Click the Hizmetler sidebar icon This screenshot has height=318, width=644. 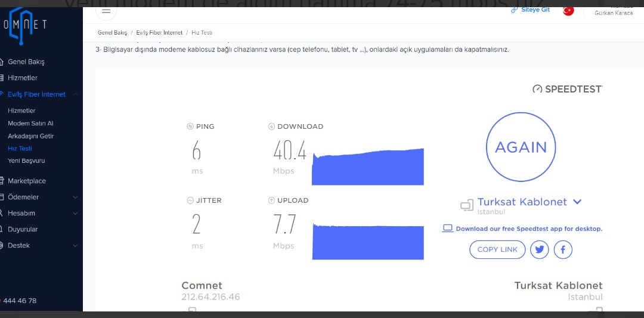coord(2,78)
